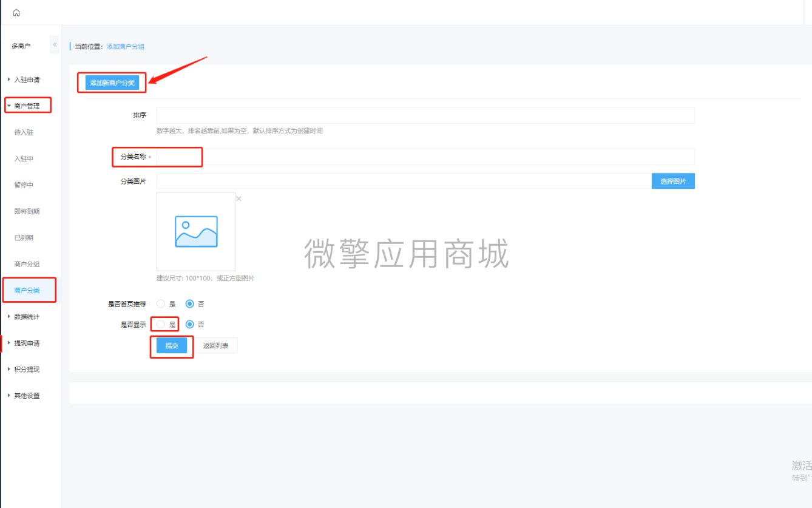Click the 返回列表 button
The image size is (812, 508).
pyautogui.click(x=216, y=345)
